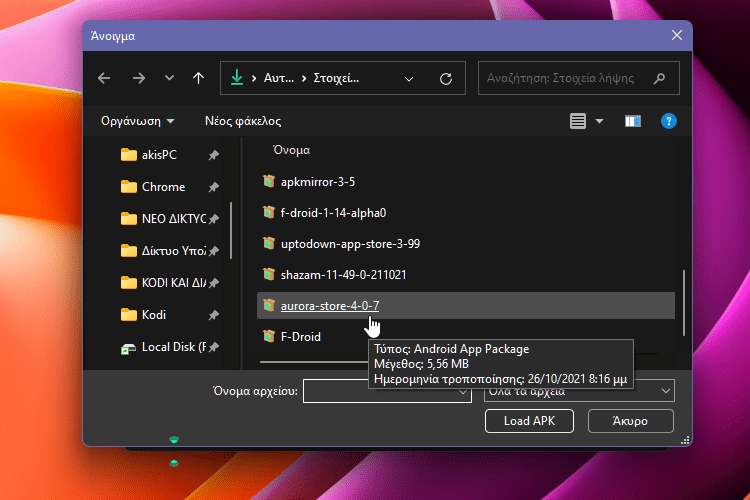Go up one folder level

198,78
